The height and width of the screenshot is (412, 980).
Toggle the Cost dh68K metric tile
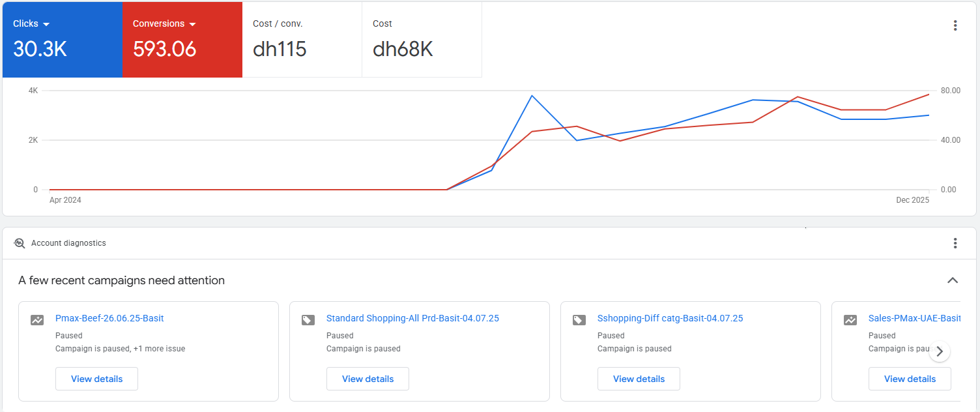click(x=422, y=40)
